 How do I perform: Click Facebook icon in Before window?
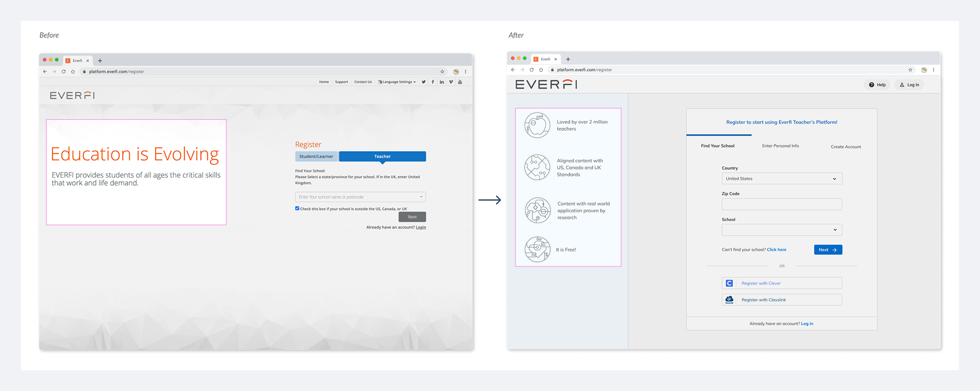click(x=433, y=82)
